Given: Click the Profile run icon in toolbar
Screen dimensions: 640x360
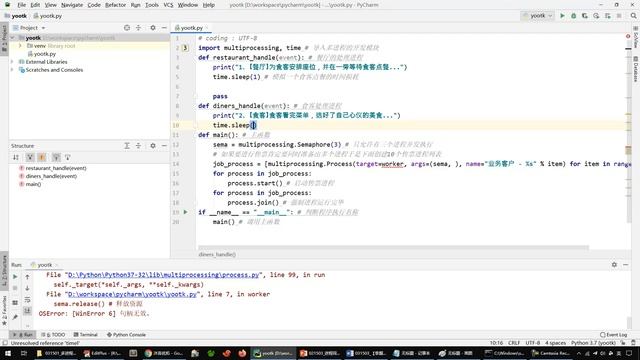Looking at the screenshot, I should [596, 16].
